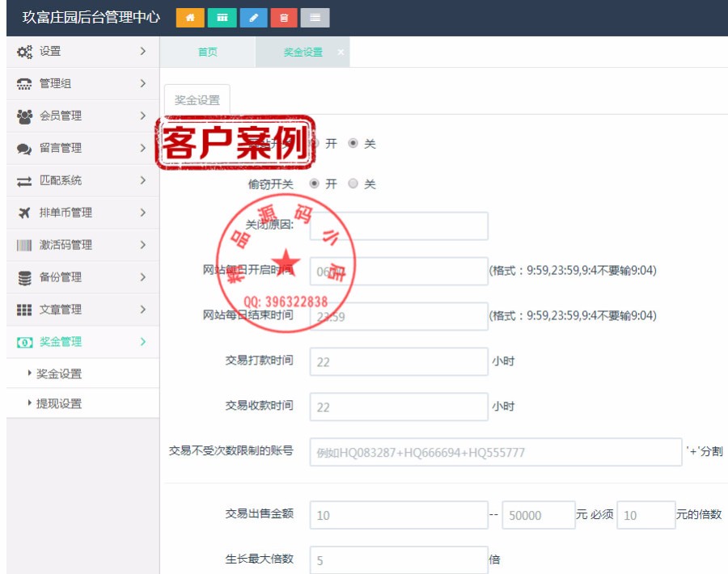Close the 奖金设置 tab
The width and height of the screenshot is (728, 574).
coord(341,52)
